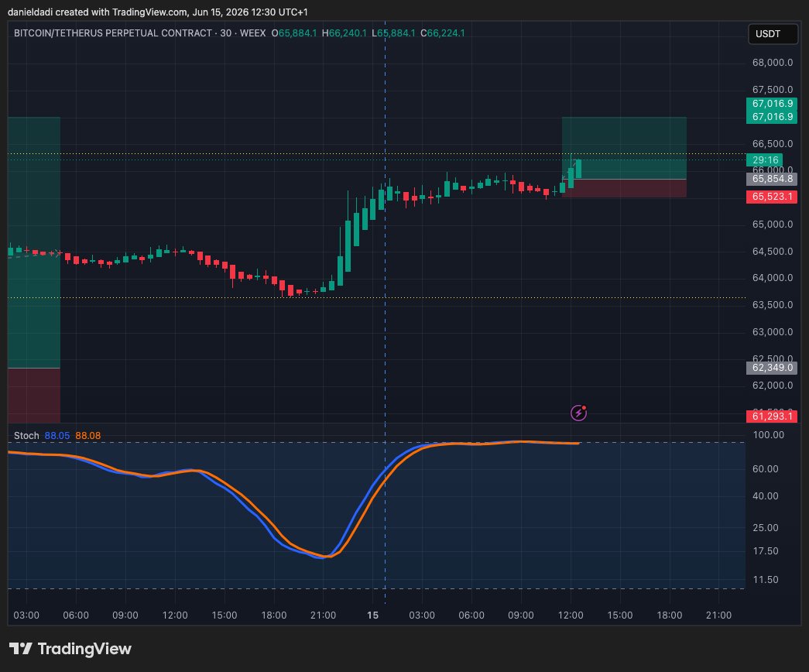Select the left position's red stop-loss zone

point(34,396)
